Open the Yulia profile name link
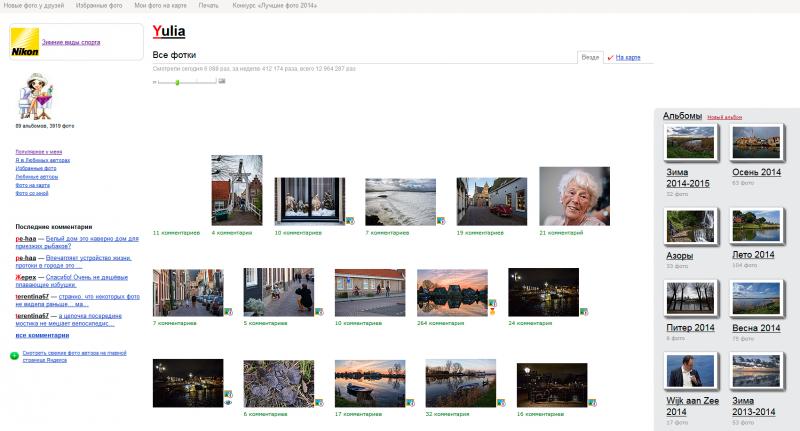 169,32
